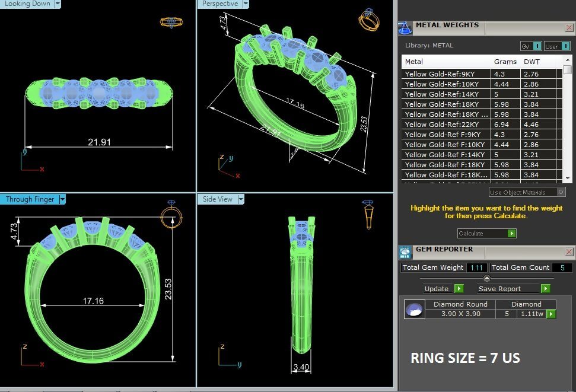Open the Side View viewport dropdown
The image size is (576, 392).
coord(241,199)
